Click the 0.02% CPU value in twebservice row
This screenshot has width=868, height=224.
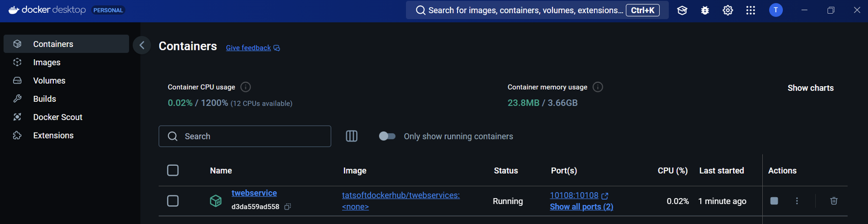(x=678, y=201)
